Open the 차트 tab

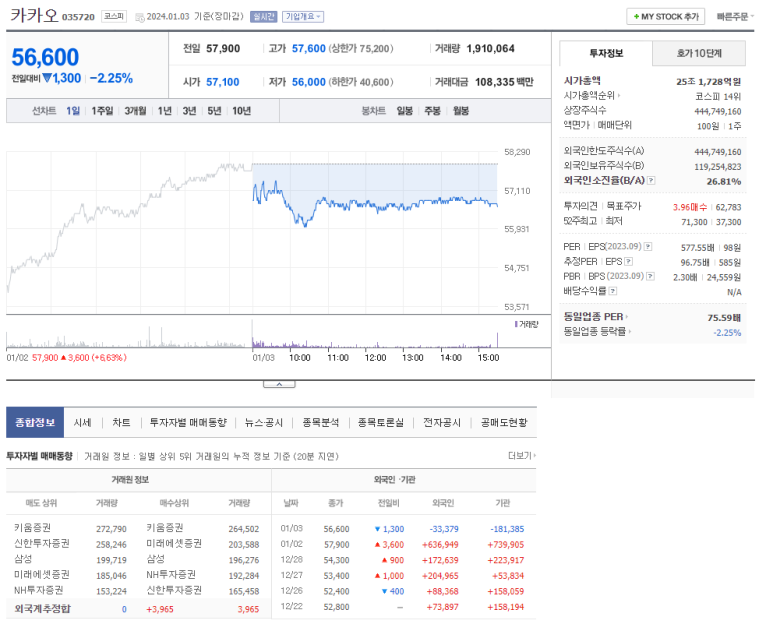point(121,422)
